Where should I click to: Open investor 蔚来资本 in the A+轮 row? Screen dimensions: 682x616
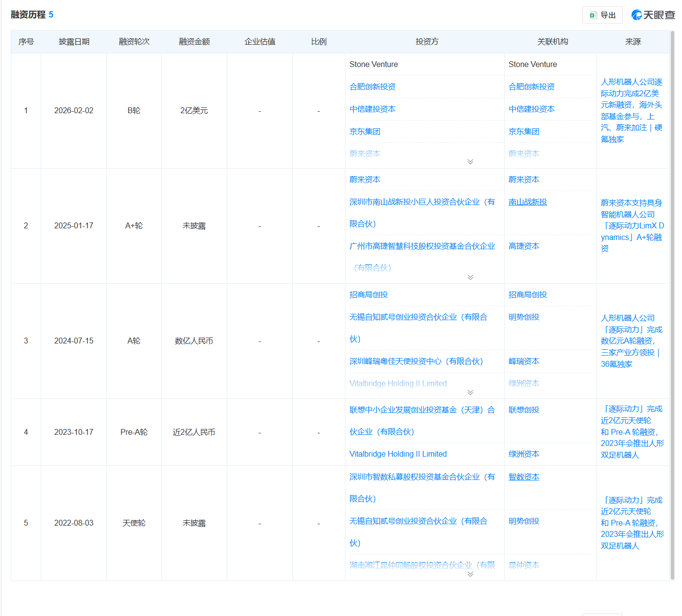[x=365, y=179]
